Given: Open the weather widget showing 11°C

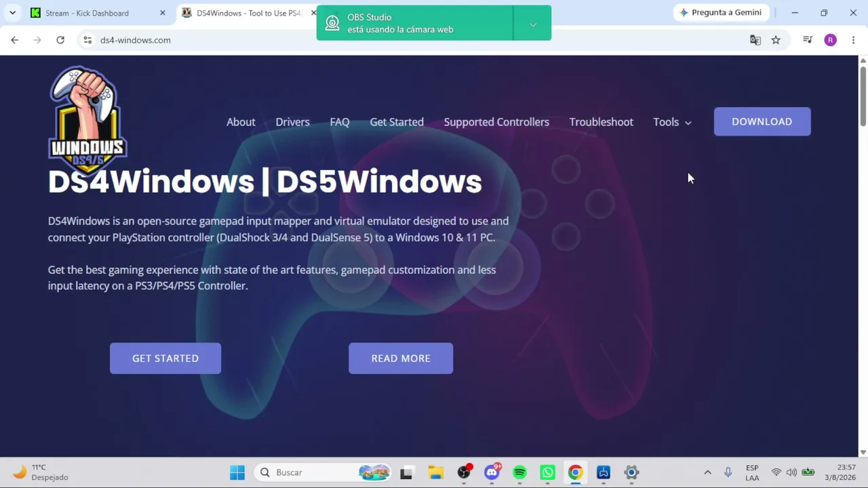Looking at the screenshot, I should coord(41,472).
